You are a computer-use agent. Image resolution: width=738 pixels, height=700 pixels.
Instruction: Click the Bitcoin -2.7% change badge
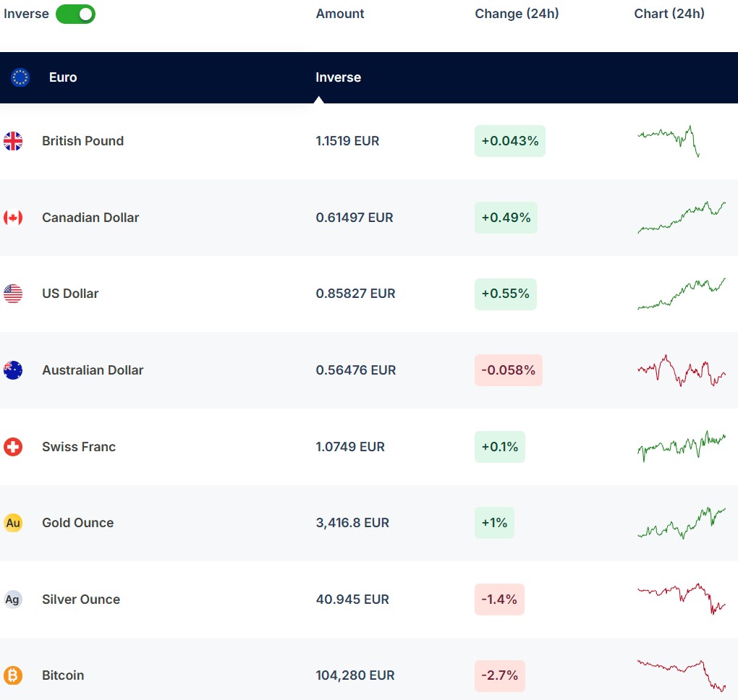point(500,675)
